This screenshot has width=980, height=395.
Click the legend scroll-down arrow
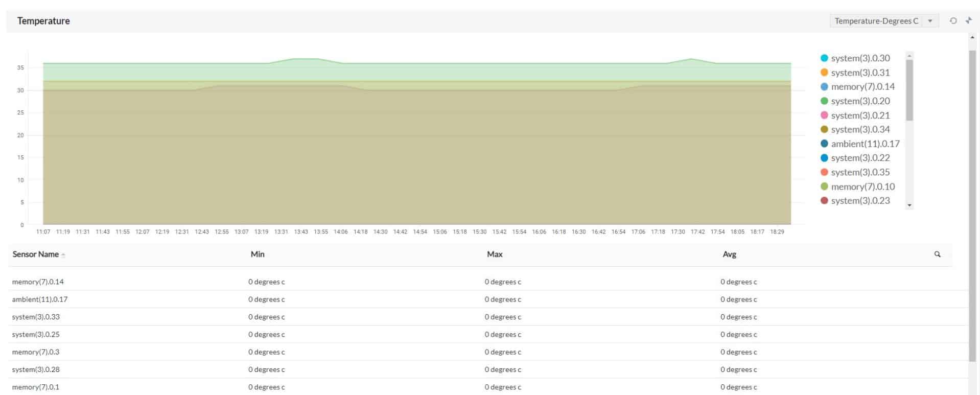909,205
